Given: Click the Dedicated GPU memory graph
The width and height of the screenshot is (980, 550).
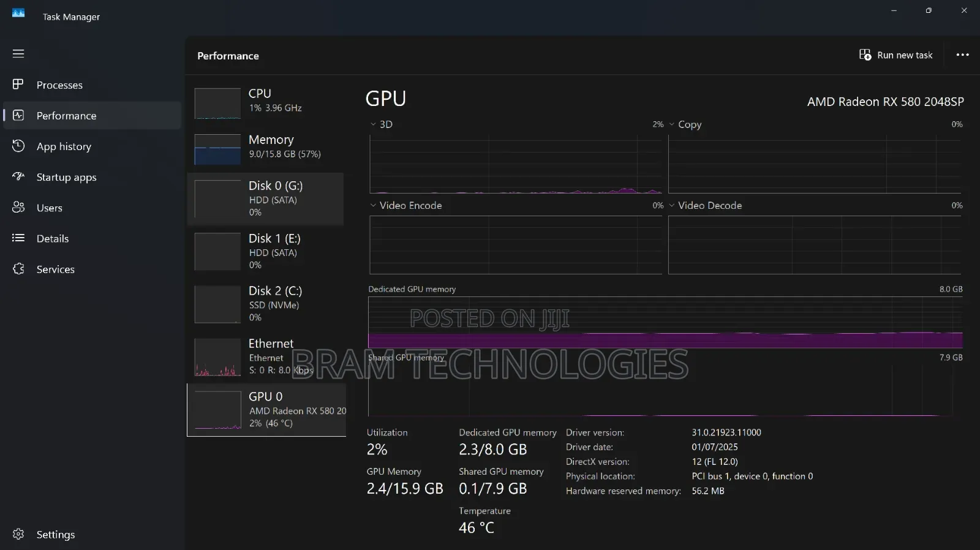Looking at the screenshot, I should [x=665, y=322].
